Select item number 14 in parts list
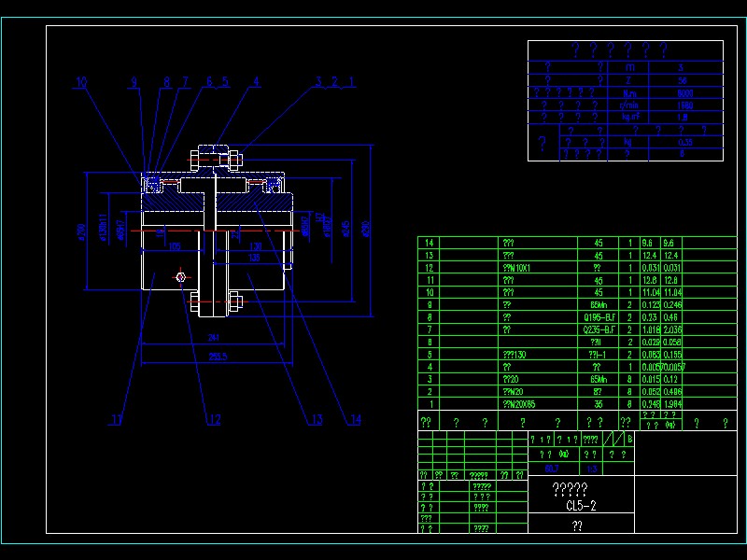This screenshot has width=747, height=560. (429, 244)
